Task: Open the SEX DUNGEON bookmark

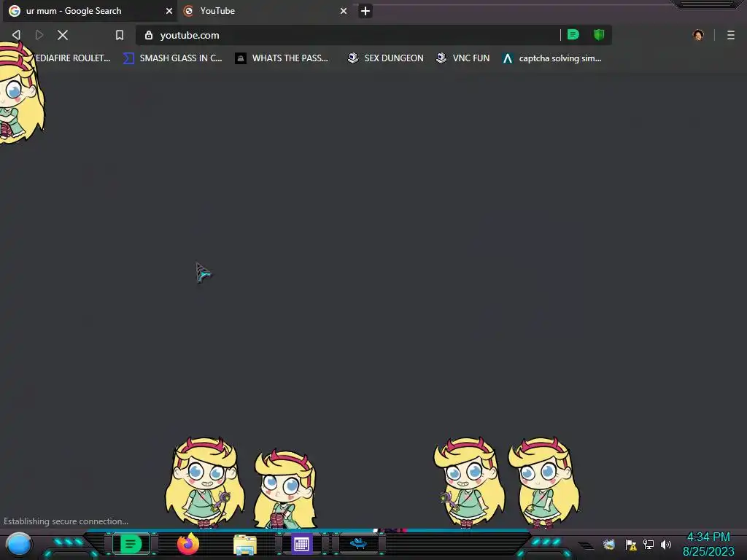Action: tap(386, 58)
